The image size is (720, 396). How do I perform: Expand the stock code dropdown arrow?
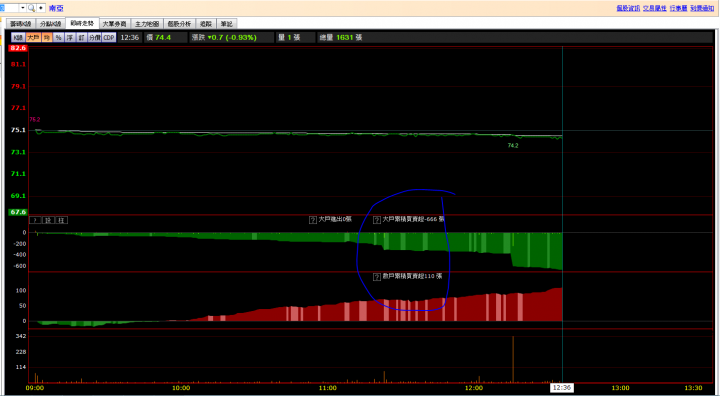tap(22, 8)
